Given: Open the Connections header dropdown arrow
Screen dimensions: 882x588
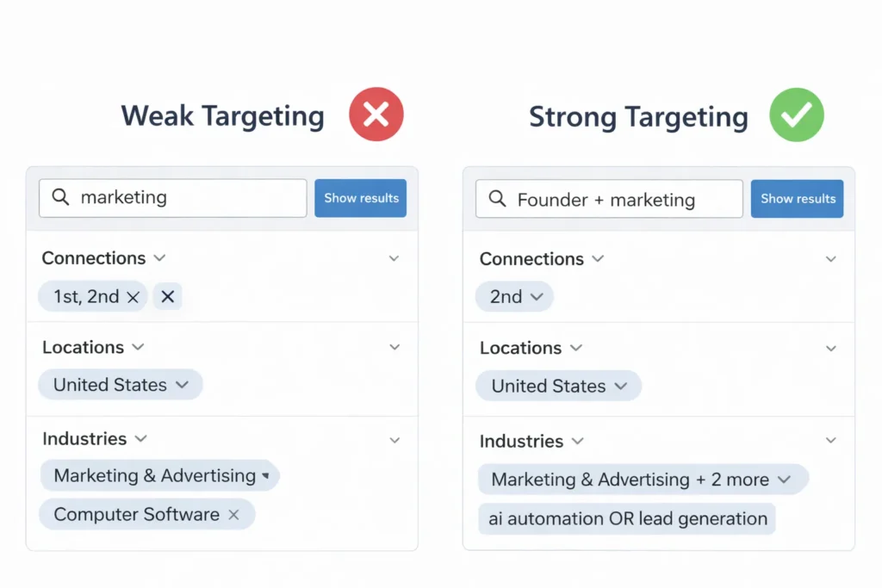Looking at the screenshot, I should tap(160, 258).
